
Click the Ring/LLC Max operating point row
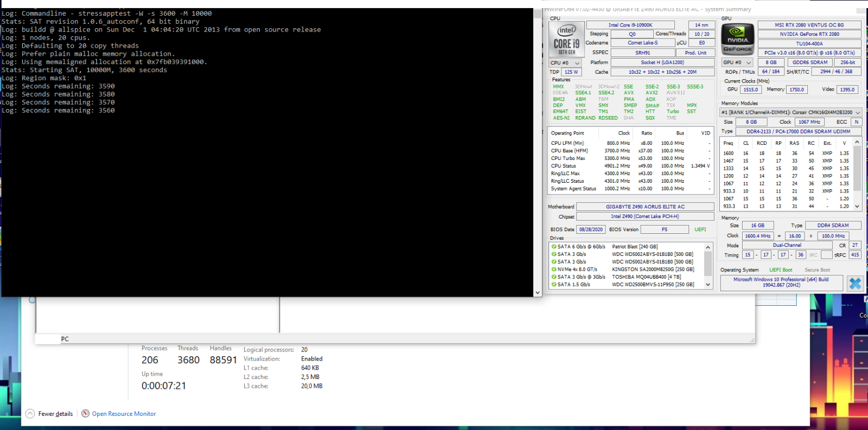pyautogui.click(x=630, y=174)
